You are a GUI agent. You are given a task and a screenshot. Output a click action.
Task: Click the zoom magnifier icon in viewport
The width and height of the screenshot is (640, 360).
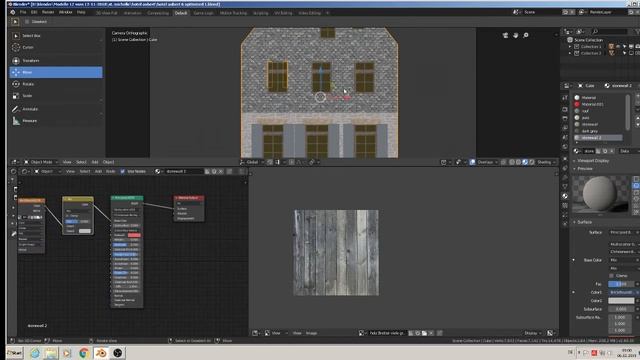point(526,36)
